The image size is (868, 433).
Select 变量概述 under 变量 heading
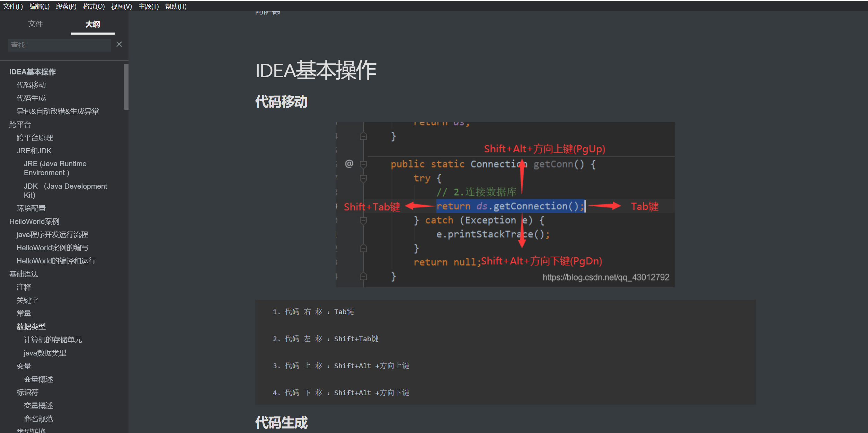click(x=38, y=379)
